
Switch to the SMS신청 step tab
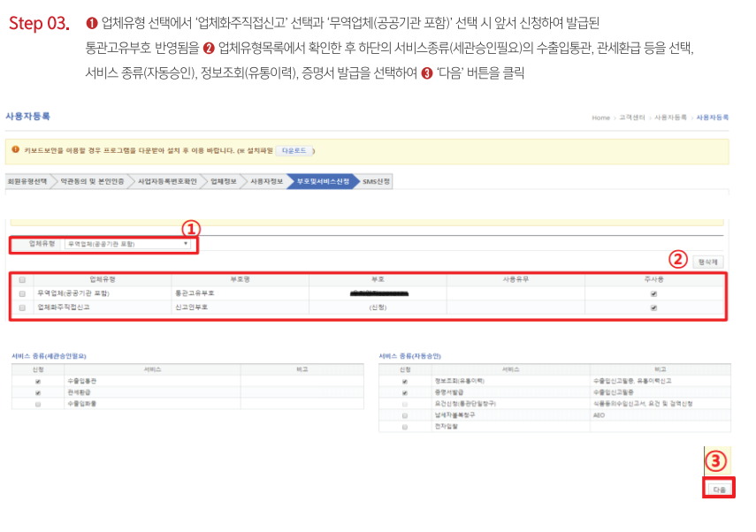[376, 181]
